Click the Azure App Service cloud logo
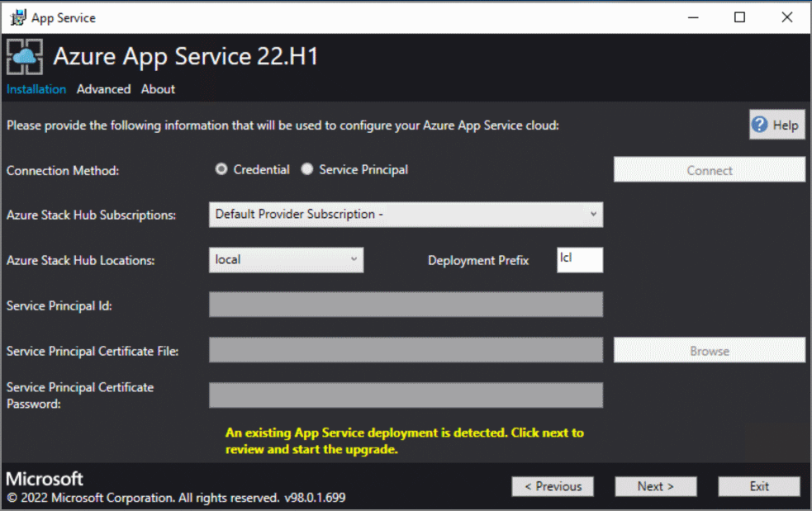This screenshot has width=812, height=511. [25, 56]
